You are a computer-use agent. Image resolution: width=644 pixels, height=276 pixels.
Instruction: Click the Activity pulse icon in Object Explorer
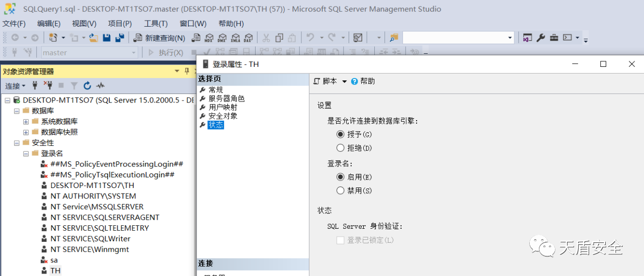click(100, 86)
